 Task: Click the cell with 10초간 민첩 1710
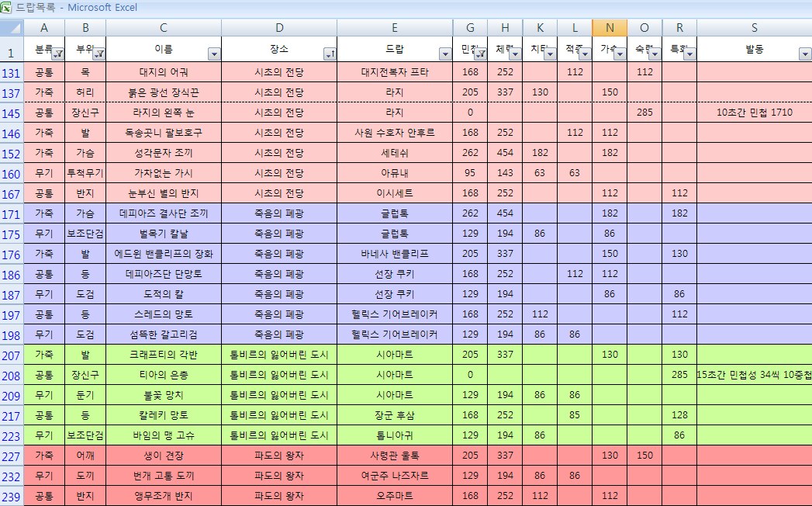click(x=754, y=113)
